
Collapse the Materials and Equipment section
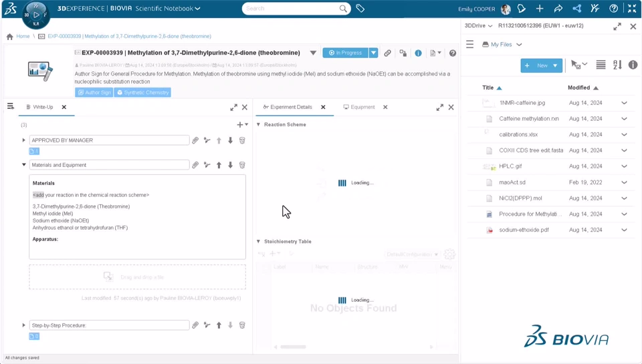24,165
